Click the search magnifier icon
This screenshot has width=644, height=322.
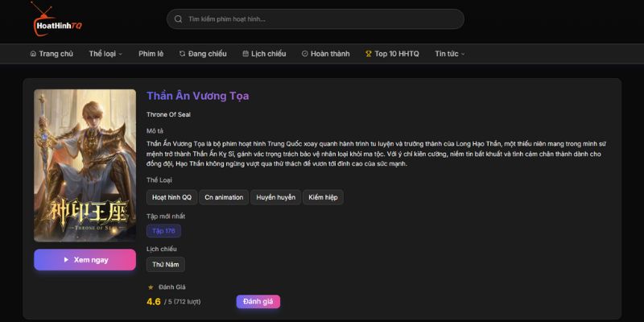178,19
